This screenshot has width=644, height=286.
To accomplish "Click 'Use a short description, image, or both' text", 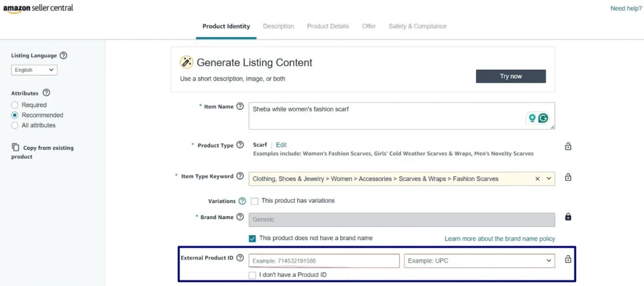I will point(233,79).
